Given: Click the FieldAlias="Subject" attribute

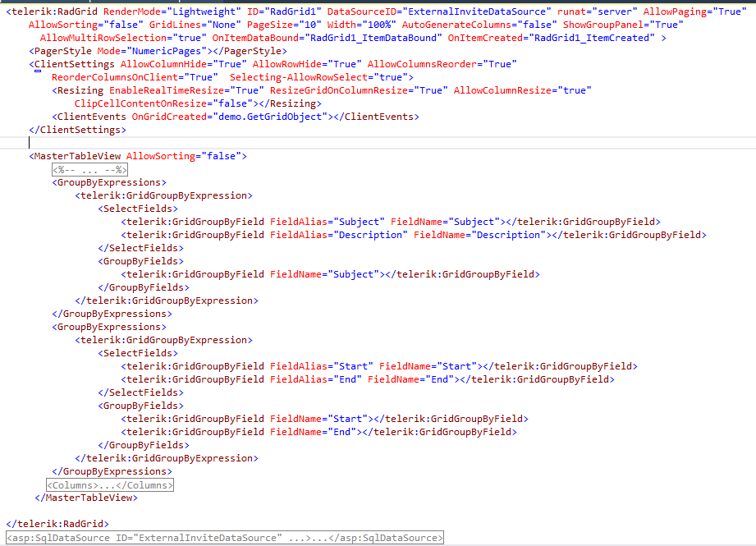Looking at the screenshot, I should 327,222.
